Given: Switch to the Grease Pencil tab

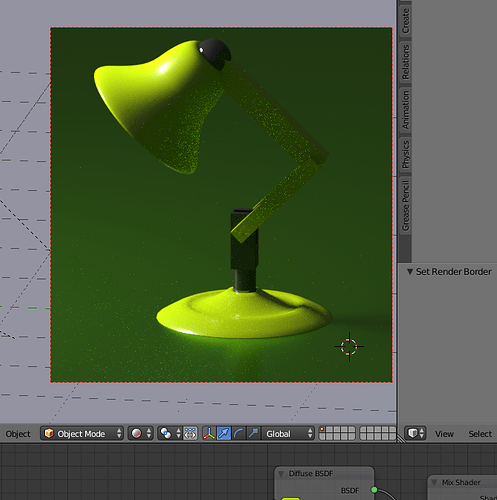Looking at the screenshot, I should pyautogui.click(x=405, y=205).
